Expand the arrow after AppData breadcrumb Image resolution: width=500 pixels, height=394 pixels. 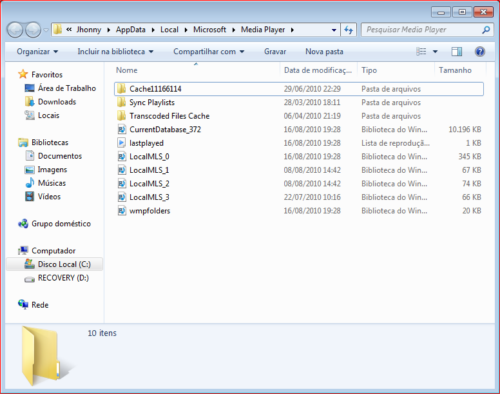[x=153, y=30]
